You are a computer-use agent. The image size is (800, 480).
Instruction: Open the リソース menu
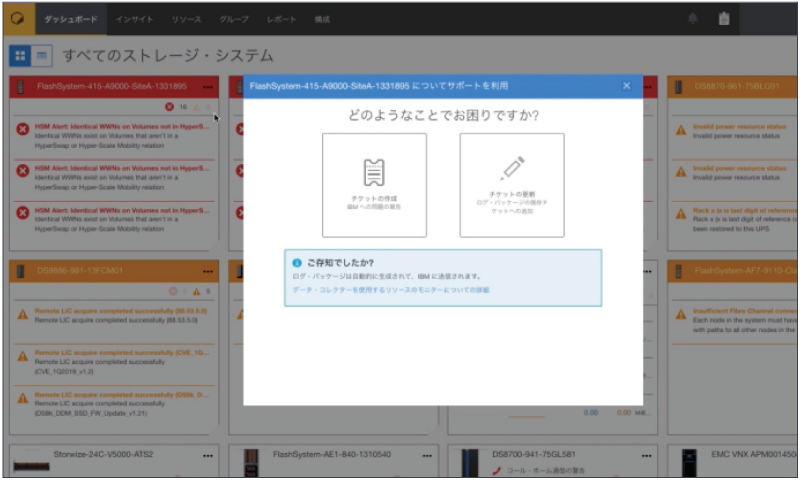(x=186, y=19)
